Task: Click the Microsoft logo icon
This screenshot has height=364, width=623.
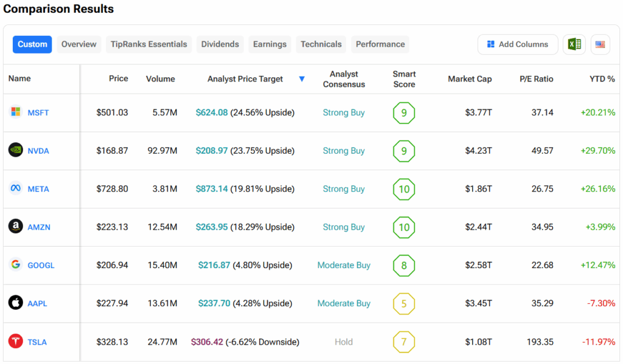Action: click(16, 112)
